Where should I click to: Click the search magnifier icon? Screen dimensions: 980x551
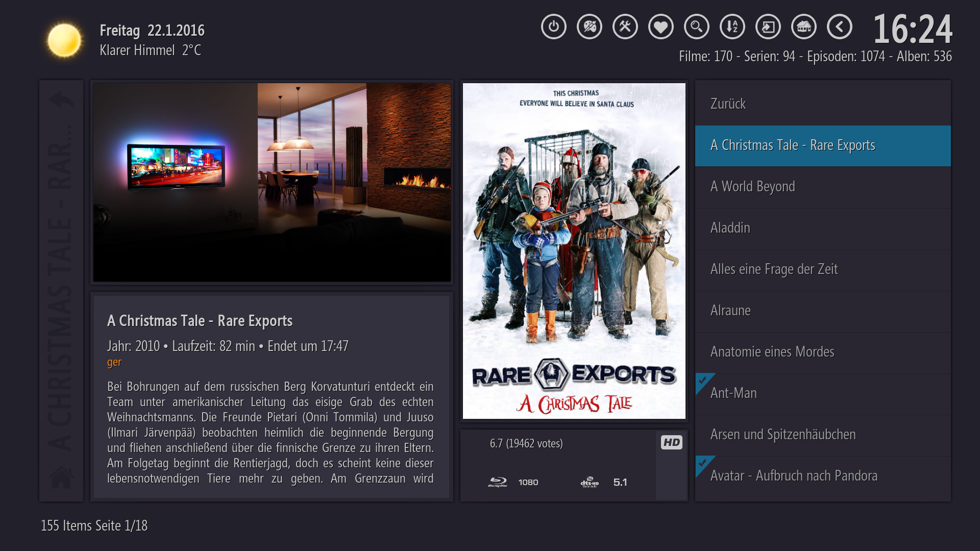(697, 27)
